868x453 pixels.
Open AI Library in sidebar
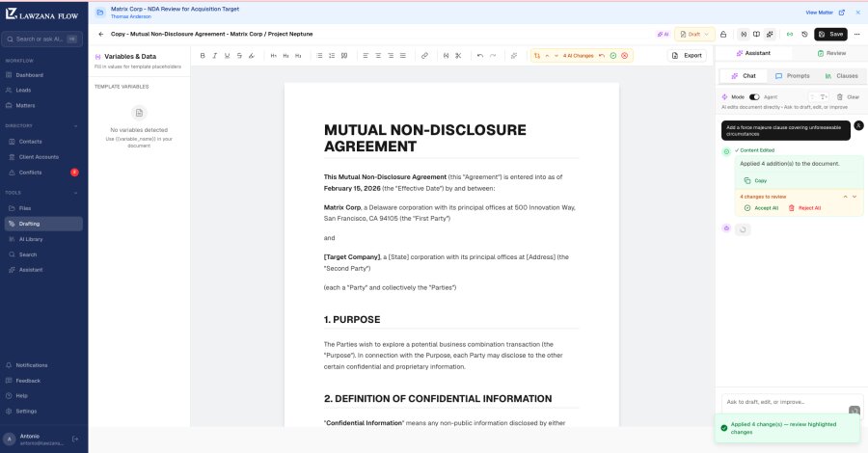point(43,239)
